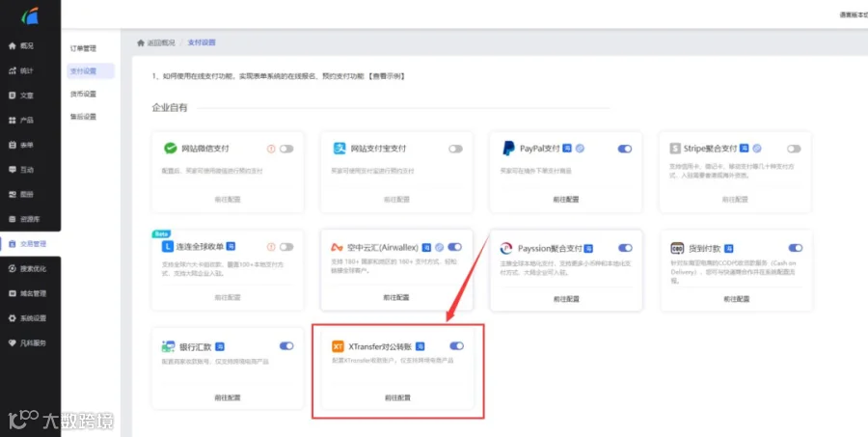Click 前往配置 under Stripe聚合支付

[735, 199]
